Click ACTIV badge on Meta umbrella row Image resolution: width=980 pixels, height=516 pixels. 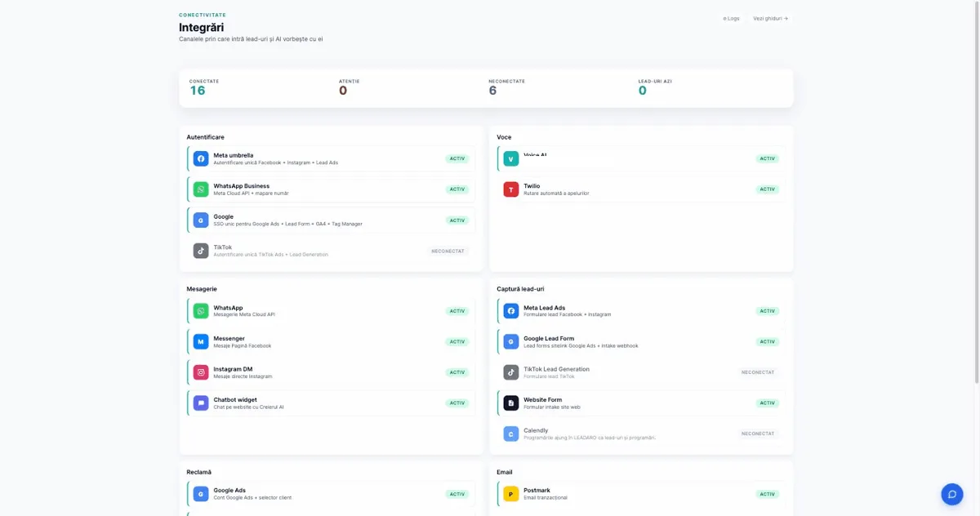pos(457,158)
